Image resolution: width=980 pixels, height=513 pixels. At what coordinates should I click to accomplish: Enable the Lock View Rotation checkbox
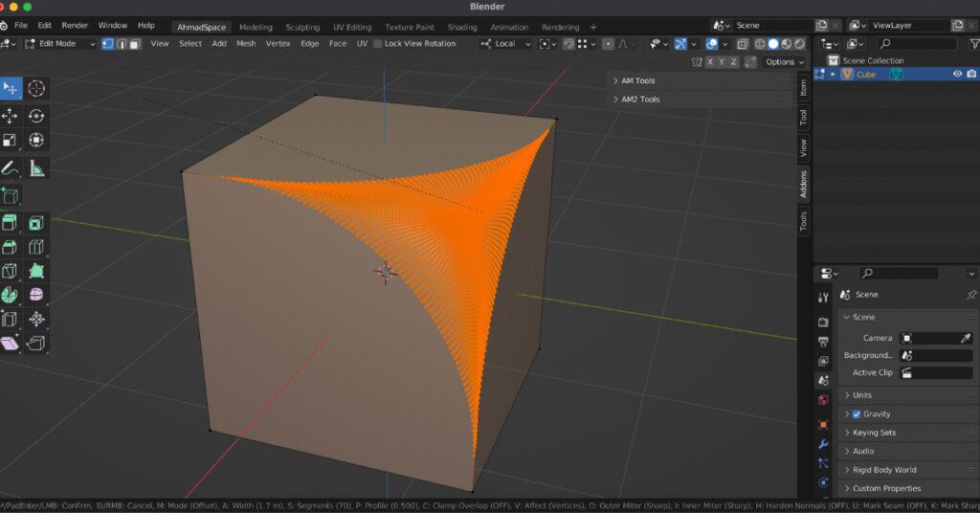(x=378, y=43)
